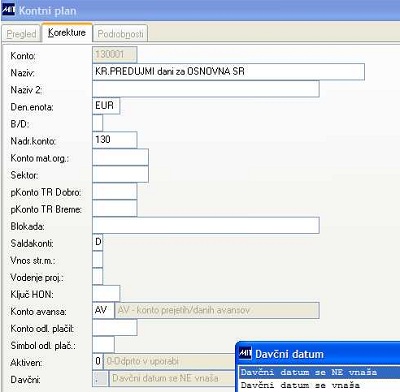
Task: Edit the Naziv field text
Action: tap(228, 72)
